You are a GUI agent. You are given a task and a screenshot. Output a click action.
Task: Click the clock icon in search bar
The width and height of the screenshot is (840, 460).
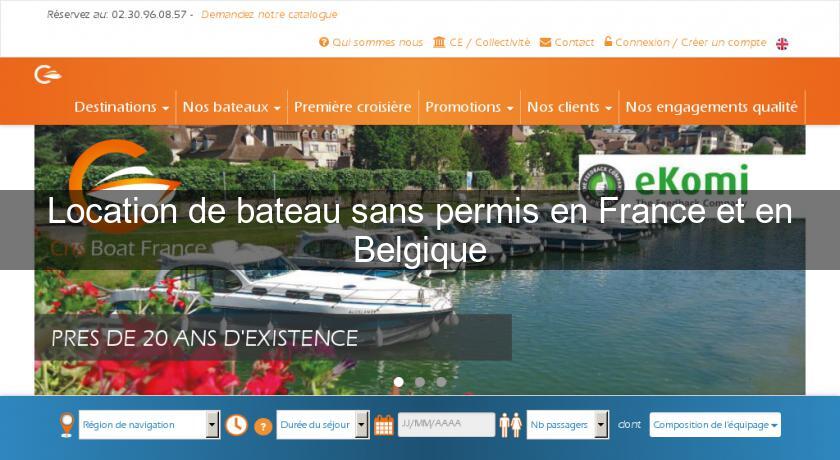click(x=236, y=425)
